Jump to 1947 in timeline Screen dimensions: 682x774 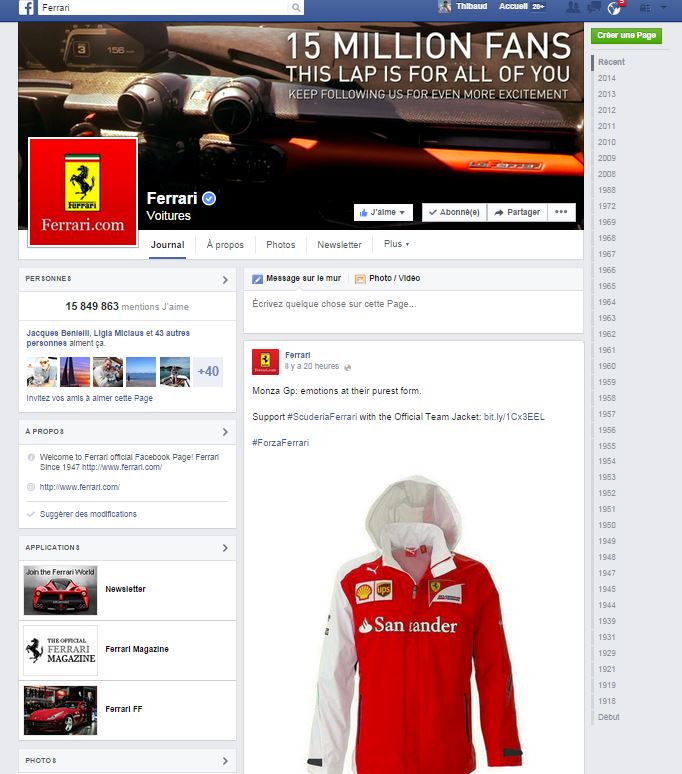tap(606, 573)
